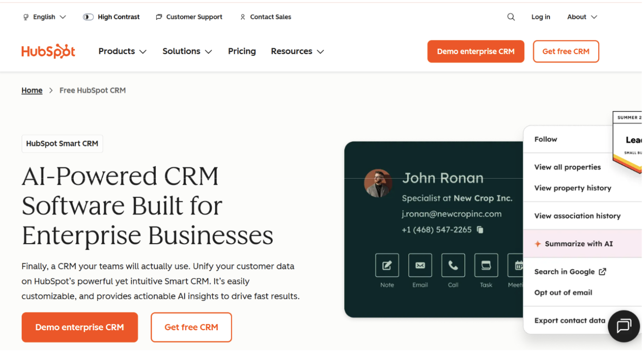
Task: Click the Task icon on contact card
Action: (x=486, y=265)
